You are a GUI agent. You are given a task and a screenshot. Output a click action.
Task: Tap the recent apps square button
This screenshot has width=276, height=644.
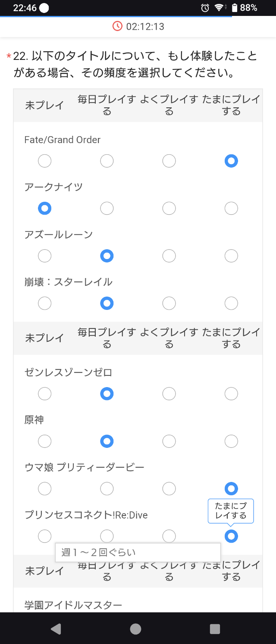pos(215,629)
